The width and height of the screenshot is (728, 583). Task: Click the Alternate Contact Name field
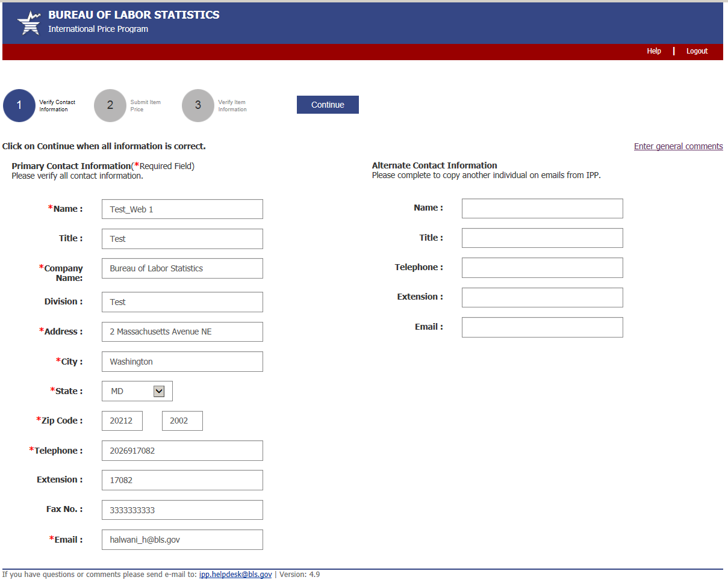pyautogui.click(x=543, y=208)
